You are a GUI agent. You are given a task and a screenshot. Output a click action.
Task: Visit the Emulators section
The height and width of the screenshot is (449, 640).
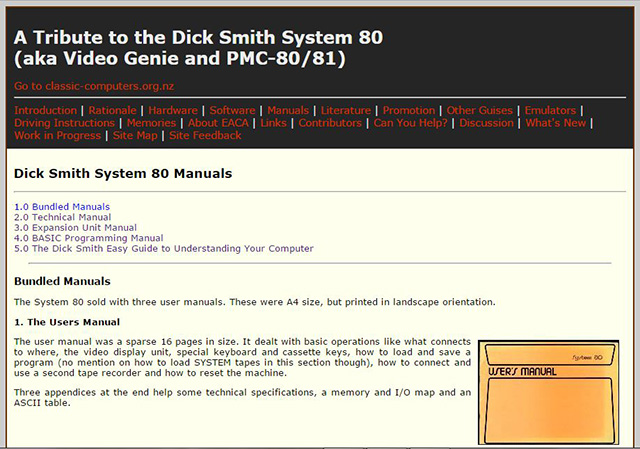550,110
